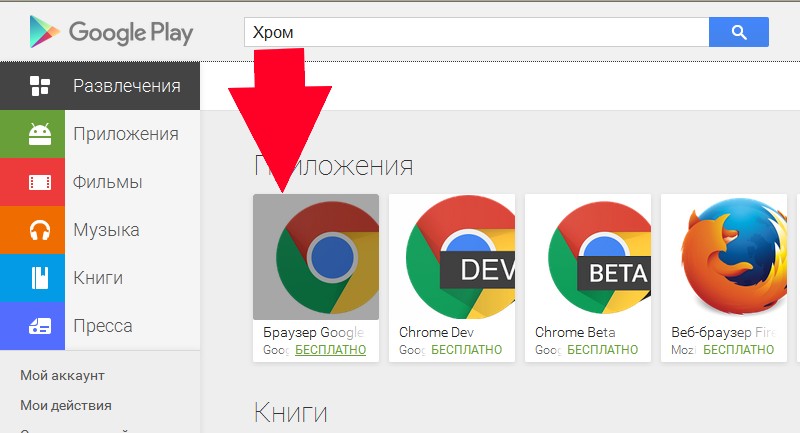This screenshot has height=433, width=800.
Task: Click the Android robot icon
Action: 40,134
